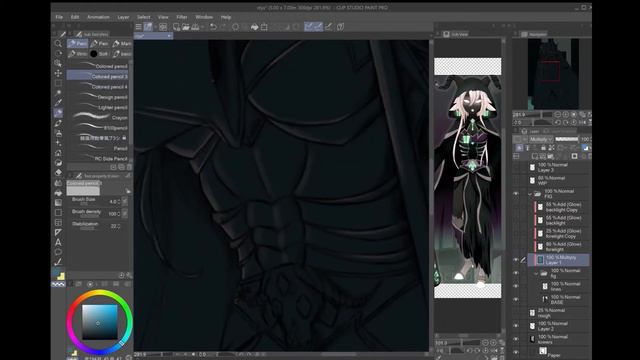The height and width of the screenshot is (360, 640).
Task: Click the Fill bucket icon in command bar
Action: point(254,27)
